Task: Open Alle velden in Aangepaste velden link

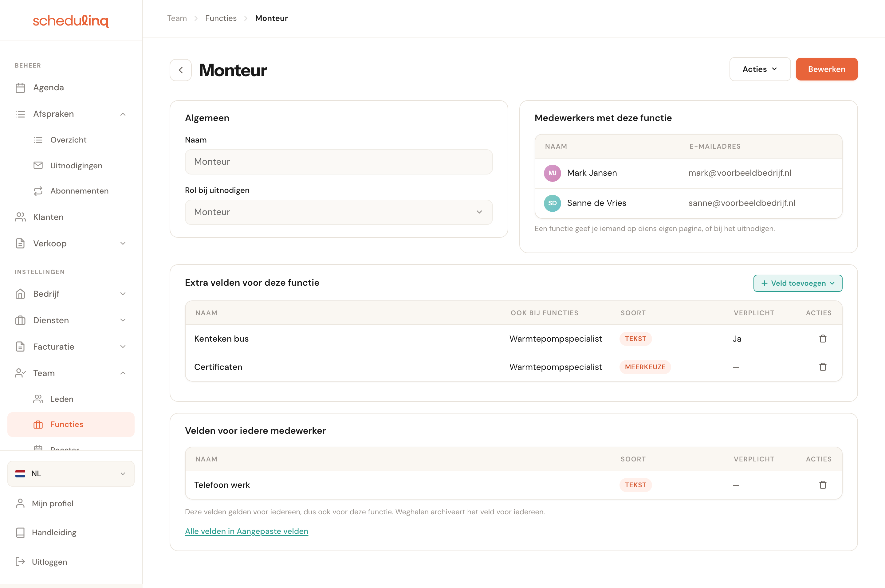Action: pos(246,531)
